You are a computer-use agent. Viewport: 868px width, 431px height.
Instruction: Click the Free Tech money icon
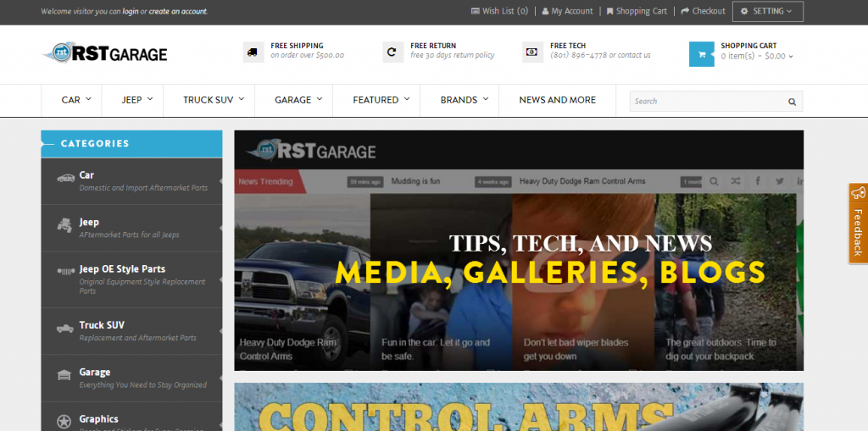click(x=532, y=52)
